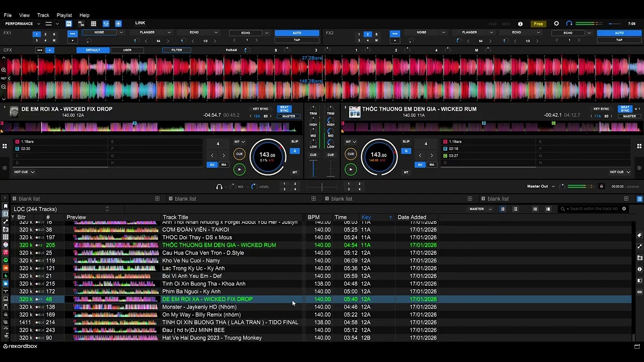Enable SLIP mode on deck 1
Image resolution: width=644 pixels, height=362 pixels.
click(x=295, y=142)
